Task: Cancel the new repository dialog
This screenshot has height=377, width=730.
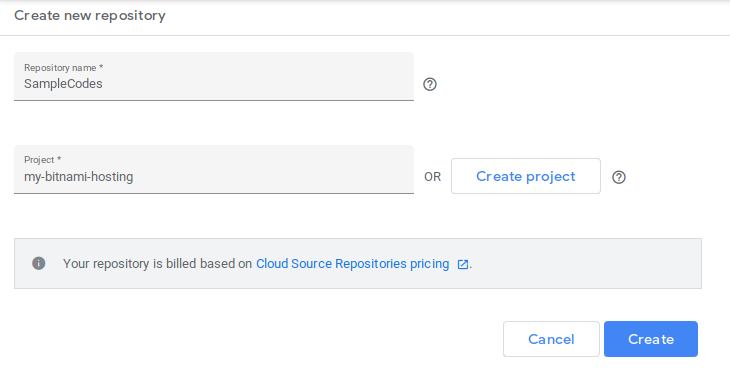Action: click(x=551, y=339)
